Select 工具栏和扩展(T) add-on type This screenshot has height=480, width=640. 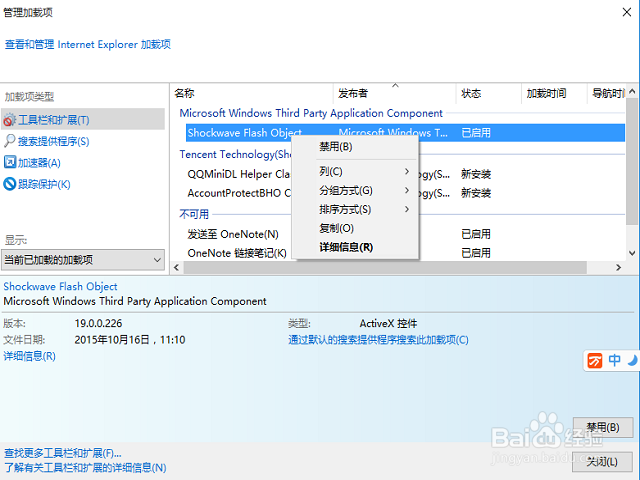point(83,120)
